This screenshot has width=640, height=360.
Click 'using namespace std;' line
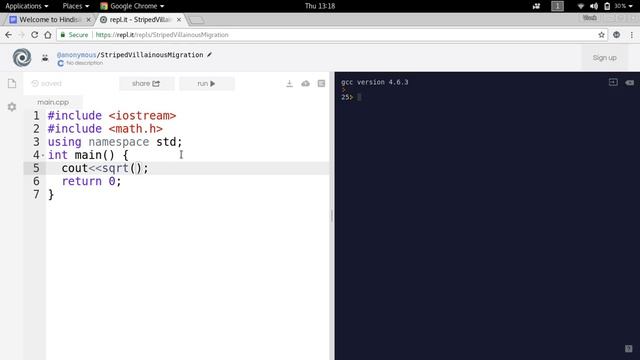(115, 142)
